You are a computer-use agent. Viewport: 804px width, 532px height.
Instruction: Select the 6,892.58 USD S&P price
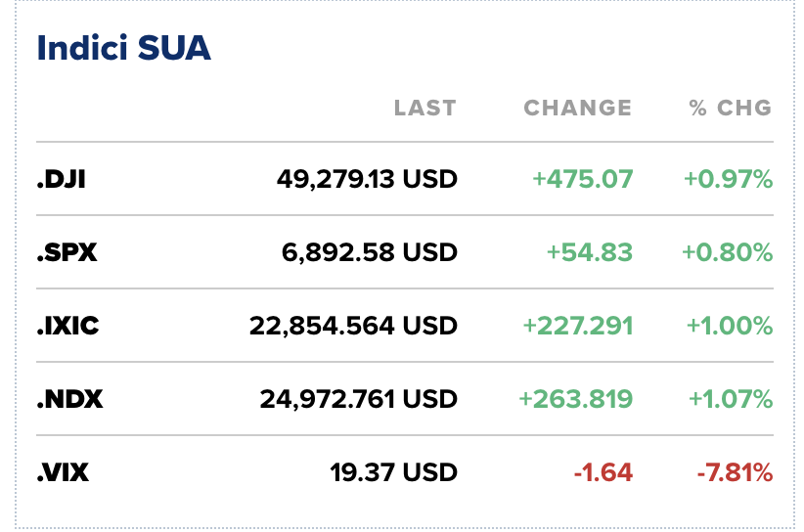pyautogui.click(x=370, y=253)
